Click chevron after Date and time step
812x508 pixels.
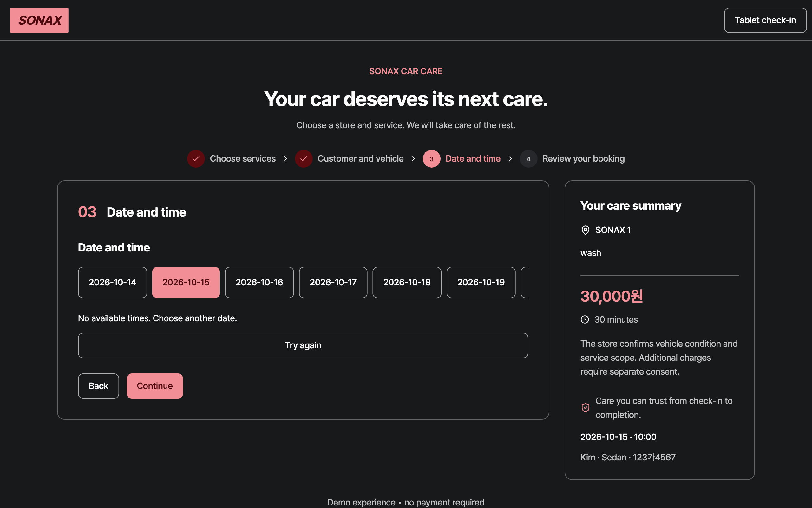click(510, 158)
